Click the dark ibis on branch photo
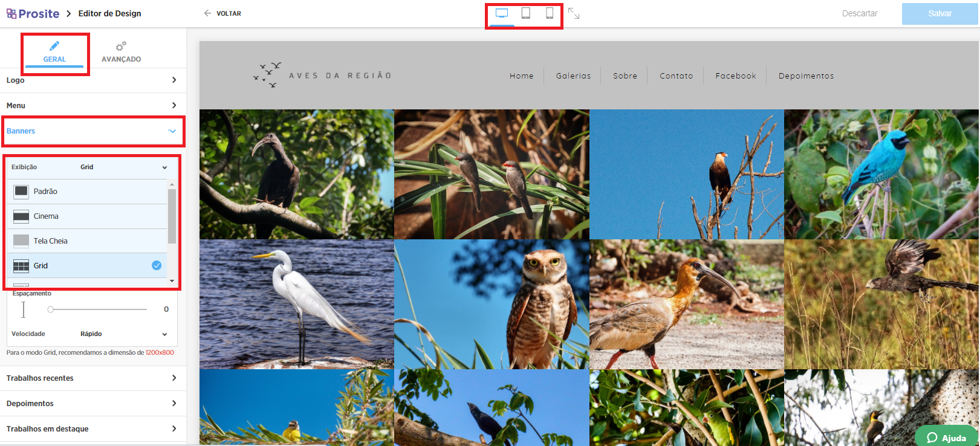This screenshot has height=446, width=980. (x=297, y=174)
